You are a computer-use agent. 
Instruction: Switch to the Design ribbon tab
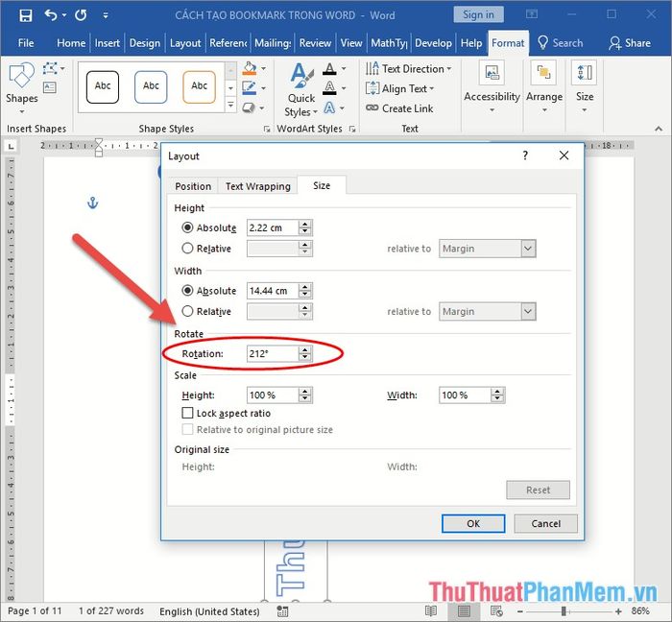point(144,43)
